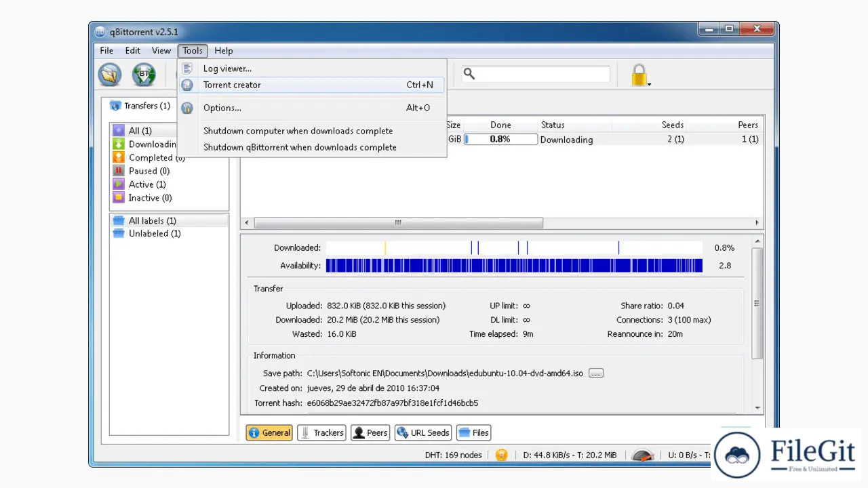Open the dropdown arrow beside the padlock

click(650, 84)
